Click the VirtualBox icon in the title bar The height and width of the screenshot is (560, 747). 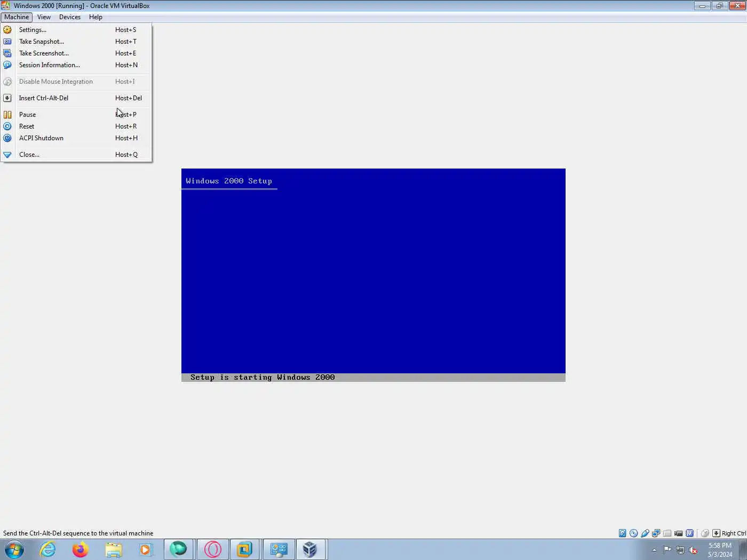pyautogui.click(x=5, y=6)
